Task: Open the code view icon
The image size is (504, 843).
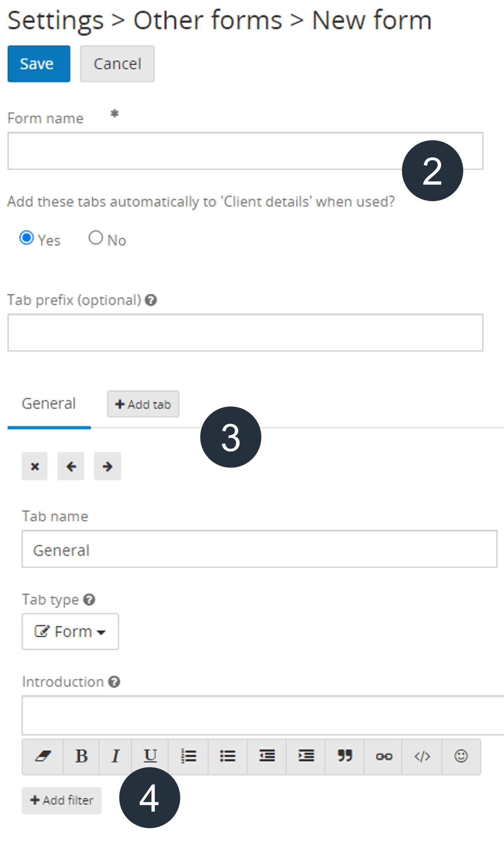Action: [422, 757]
